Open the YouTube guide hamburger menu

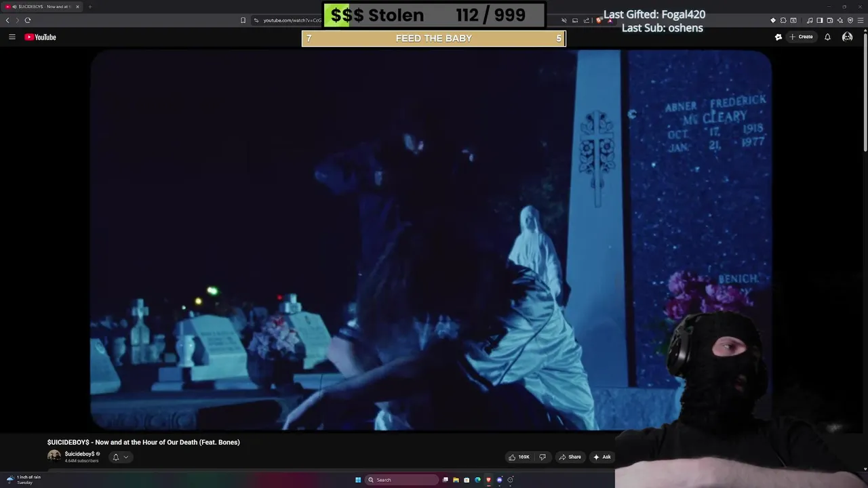12,37
